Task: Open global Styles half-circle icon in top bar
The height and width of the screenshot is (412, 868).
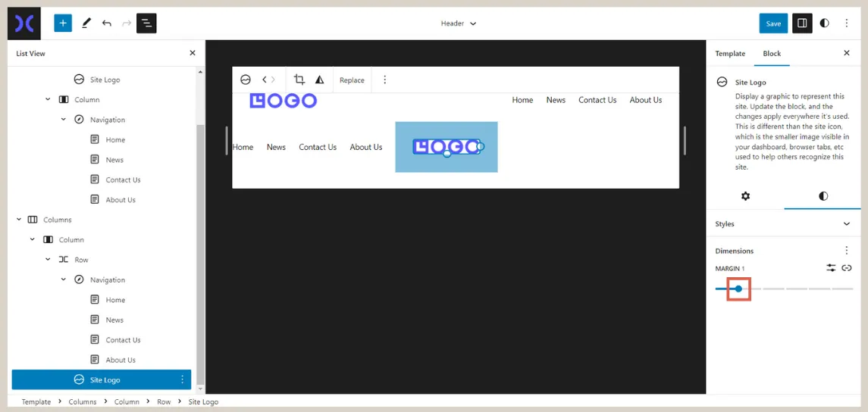Action: point(824,23)
